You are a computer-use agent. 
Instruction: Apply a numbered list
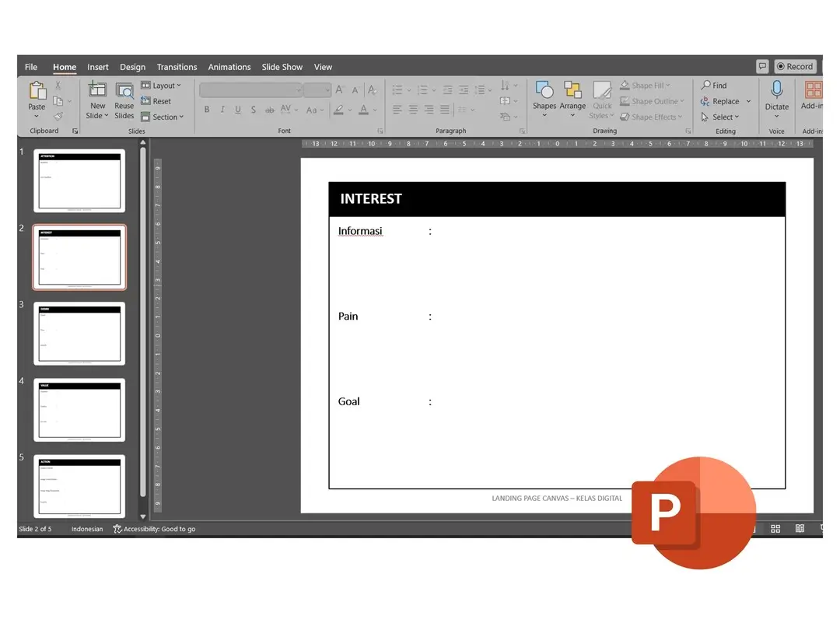tap(422, 90)
